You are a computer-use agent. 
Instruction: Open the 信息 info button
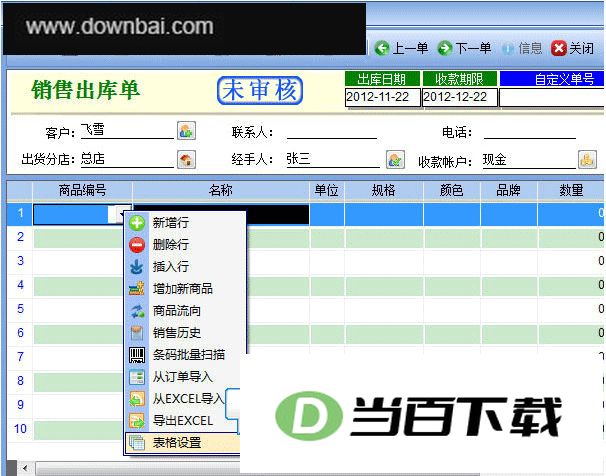[x=522, y=48]
